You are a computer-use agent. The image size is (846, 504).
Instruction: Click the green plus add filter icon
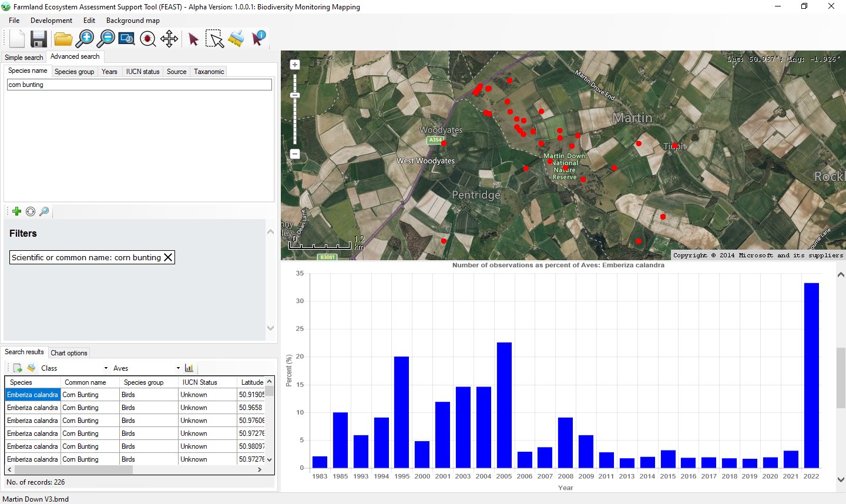tap(16, 211)
